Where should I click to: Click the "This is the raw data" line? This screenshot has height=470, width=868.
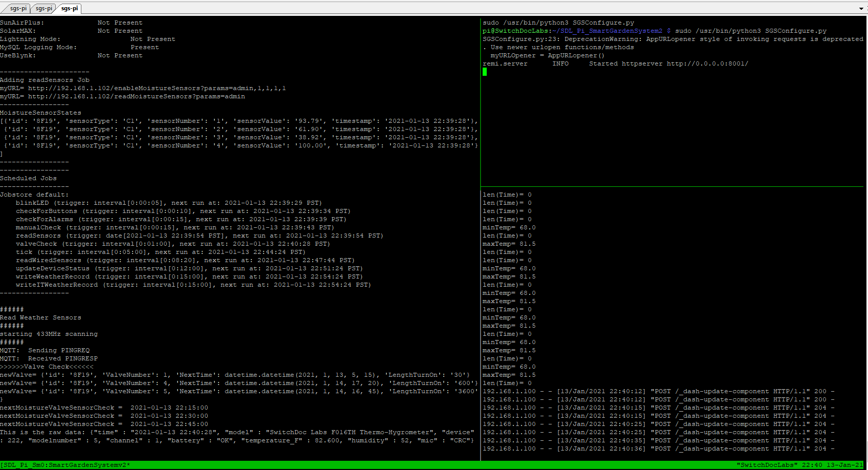point(237,432)
